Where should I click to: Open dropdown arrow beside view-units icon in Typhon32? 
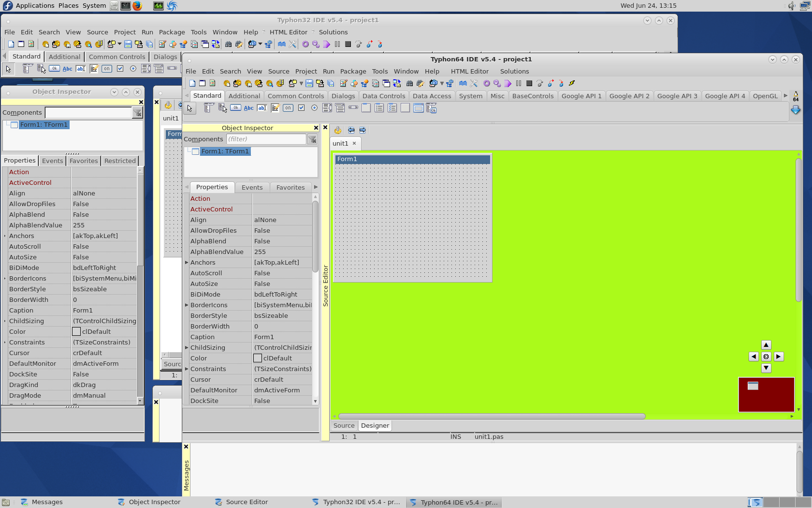pyautogui.click(x=260, y=44)
